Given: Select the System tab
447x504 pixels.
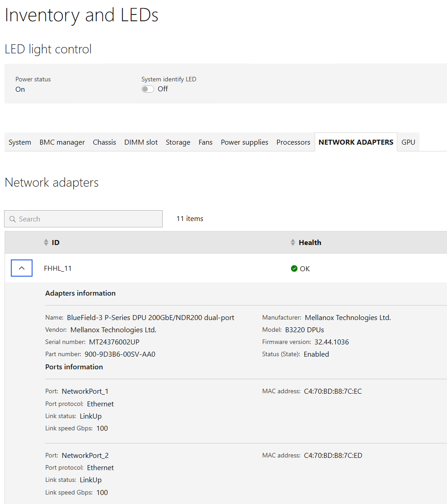Looking at the screenshot, I should [19, 142].
